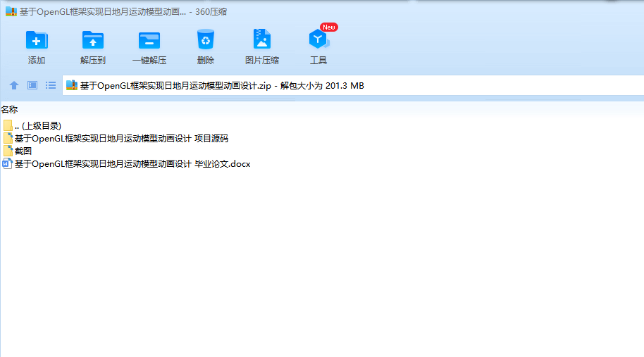Click the 添加 label under Add icon

pos(37,61)
